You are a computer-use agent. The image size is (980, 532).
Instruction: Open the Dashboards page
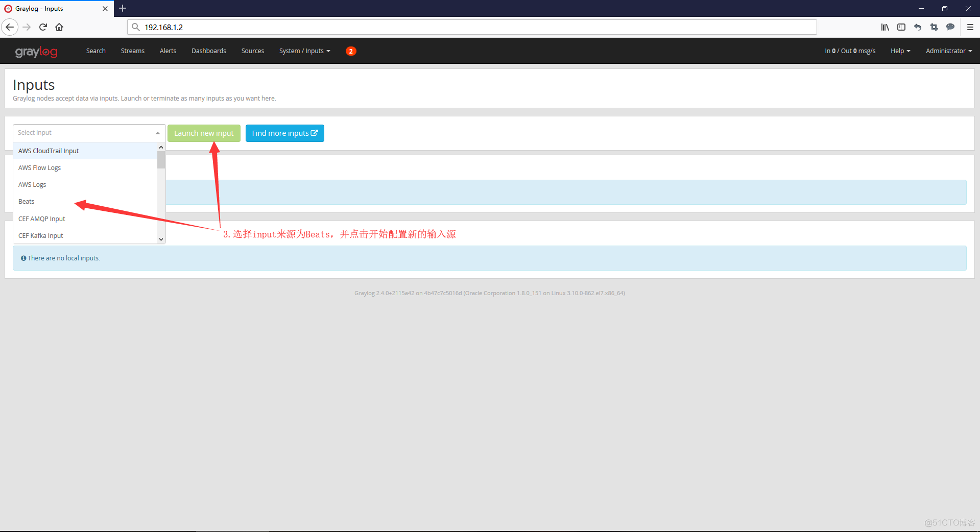[x=209, y=51]
